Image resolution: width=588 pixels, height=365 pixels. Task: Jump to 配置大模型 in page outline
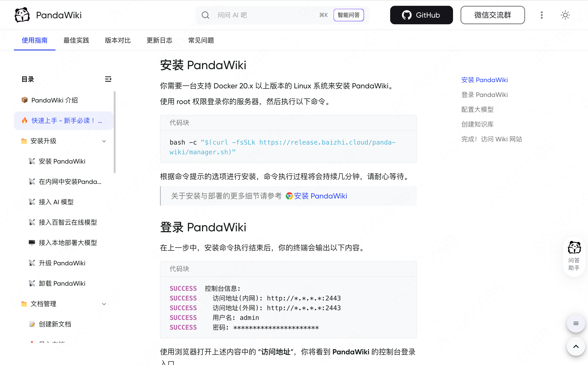(x=477, y=109)
